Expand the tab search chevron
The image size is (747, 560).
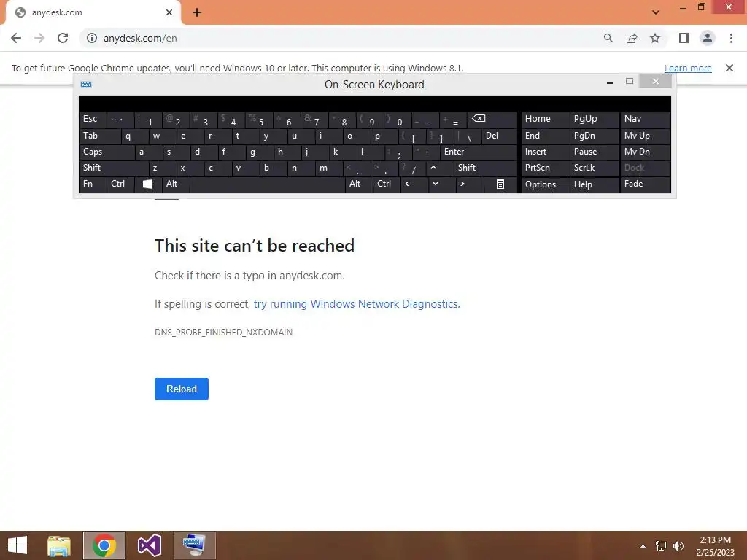pos(656,12)
